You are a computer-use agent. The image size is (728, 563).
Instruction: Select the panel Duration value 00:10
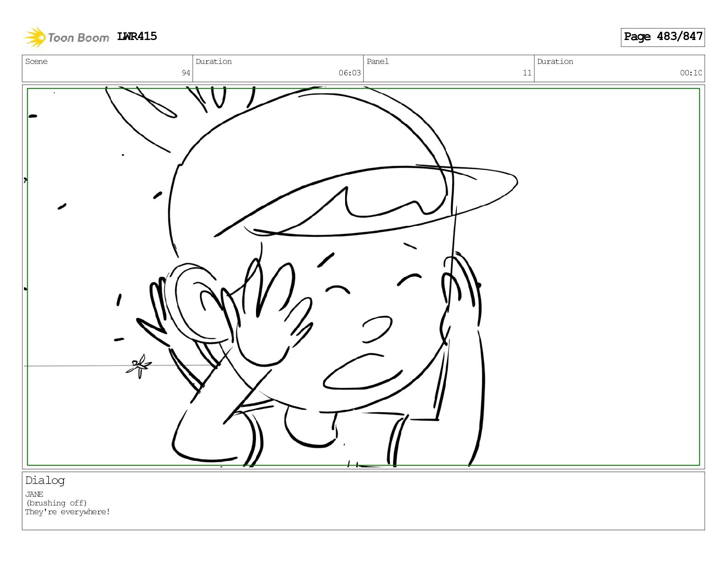[691, 73]
